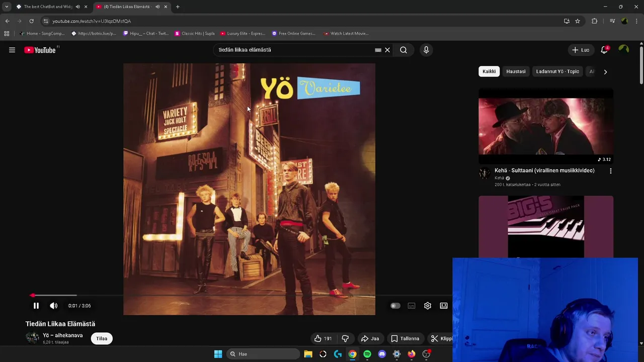Viewport: 644px width, 362px height.
Task: Open a new browser tab
Action: click(x=178, y=7)
